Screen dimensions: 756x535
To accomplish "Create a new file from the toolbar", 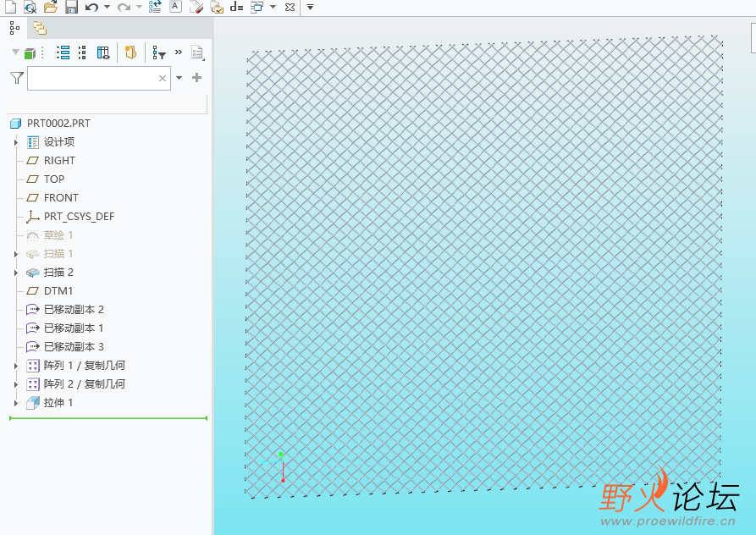I will point(10,6).
